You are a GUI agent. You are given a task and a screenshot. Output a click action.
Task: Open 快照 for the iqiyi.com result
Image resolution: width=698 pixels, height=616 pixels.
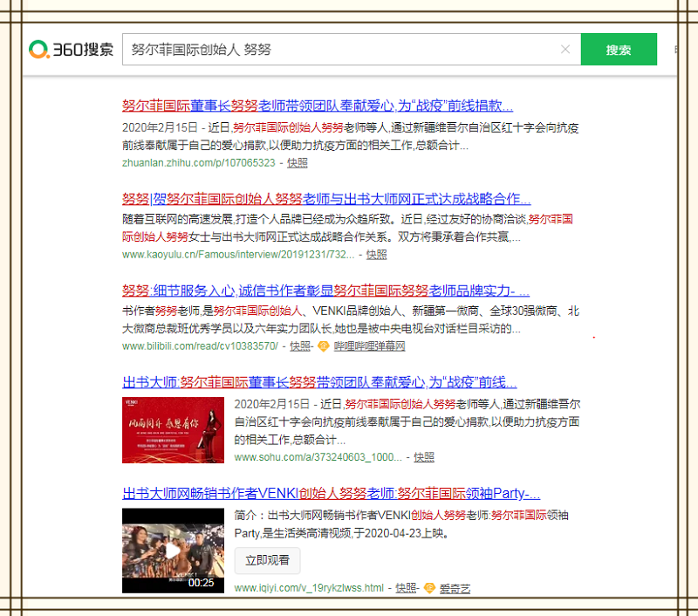tap(407, 588)
